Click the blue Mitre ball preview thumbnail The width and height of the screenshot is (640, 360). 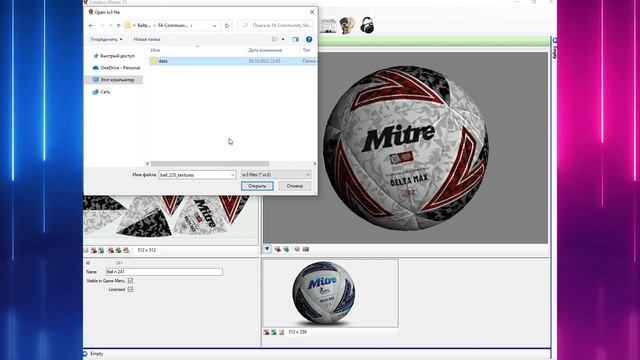(x=323, y=293)
